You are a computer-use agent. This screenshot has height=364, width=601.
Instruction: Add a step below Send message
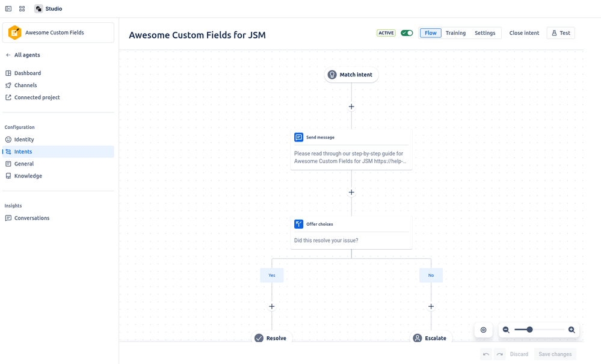click(351, 193)
